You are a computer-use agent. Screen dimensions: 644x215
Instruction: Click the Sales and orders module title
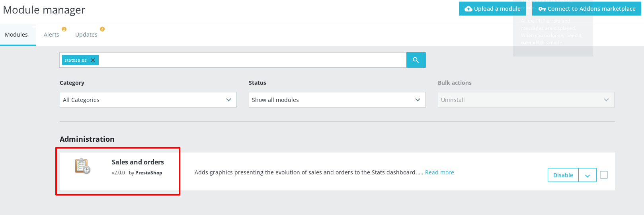pos(138,162)
